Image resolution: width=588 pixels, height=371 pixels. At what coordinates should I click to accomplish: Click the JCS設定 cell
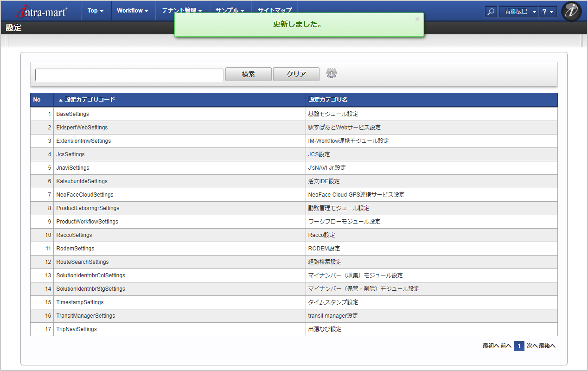(432, 154)
